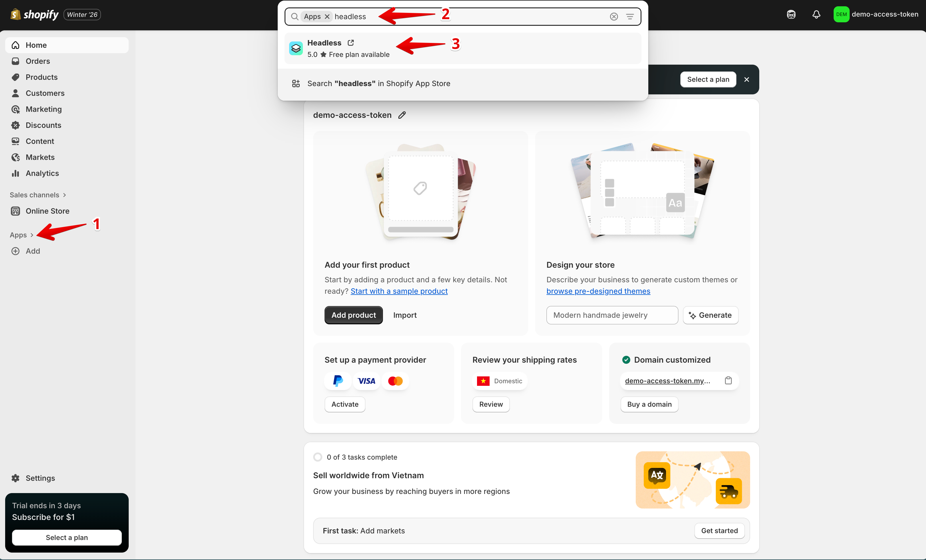
Task: Open Analytics from the sidebar
Action: pyautogui.click(x=42, y=173)
